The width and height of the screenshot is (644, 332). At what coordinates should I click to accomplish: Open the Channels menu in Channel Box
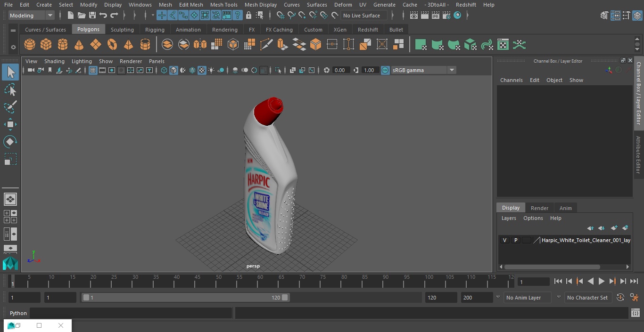511,80
